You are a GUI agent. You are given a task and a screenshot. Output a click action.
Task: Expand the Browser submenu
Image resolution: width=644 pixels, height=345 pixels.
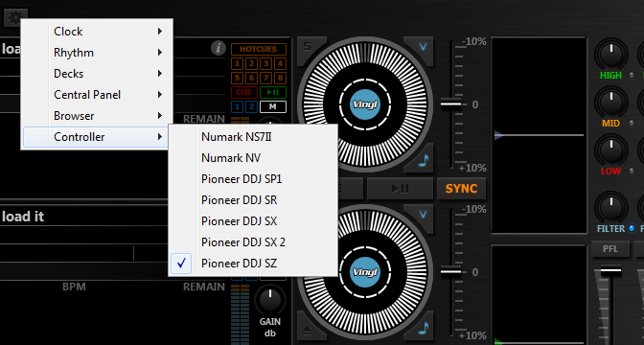point(97,116)
